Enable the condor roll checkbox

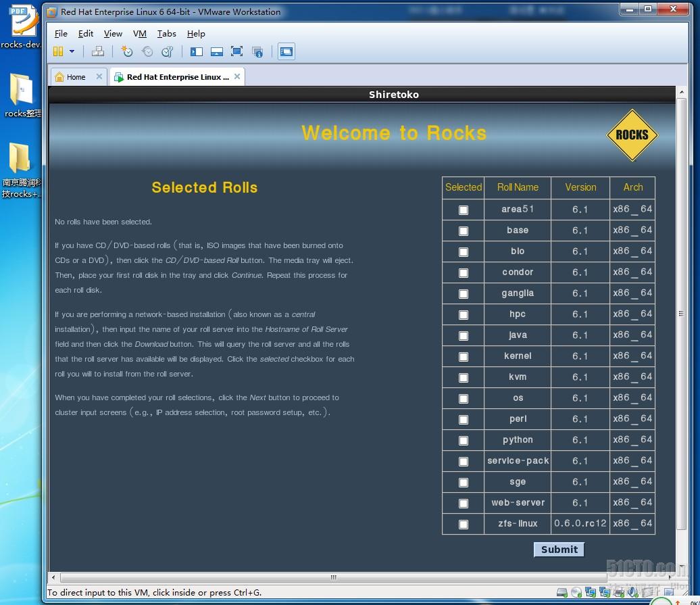point(464,273)
